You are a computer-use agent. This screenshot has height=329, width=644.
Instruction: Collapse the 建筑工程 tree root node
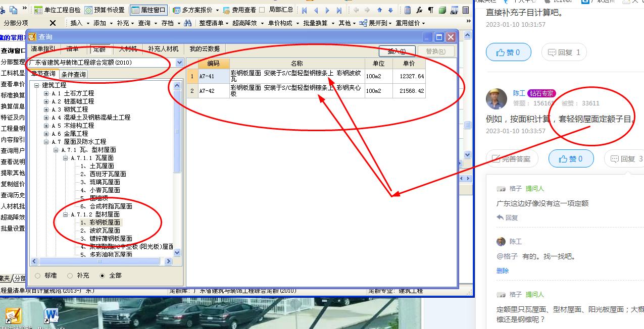[37, 85]
